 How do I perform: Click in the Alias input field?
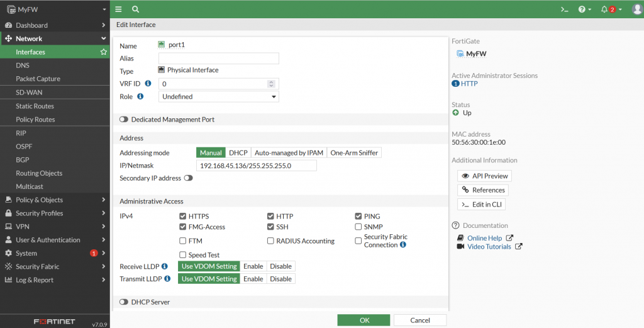click(218, 59)
